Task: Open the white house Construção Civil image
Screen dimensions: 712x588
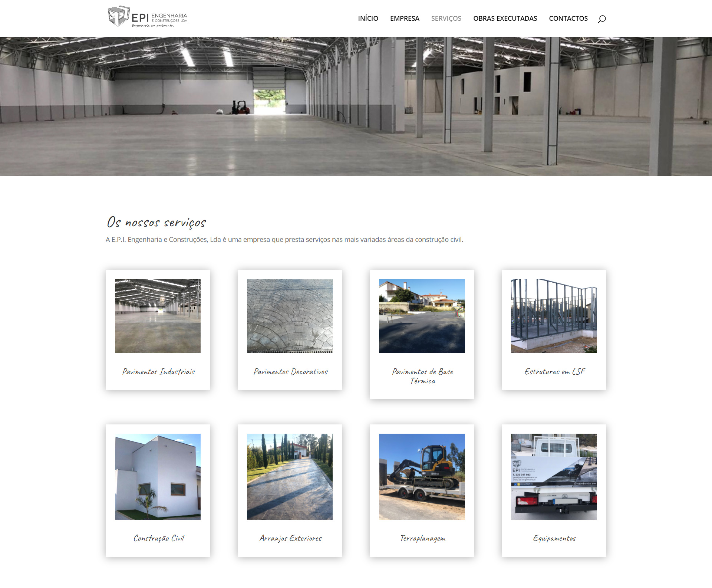Action: point(158,476)
